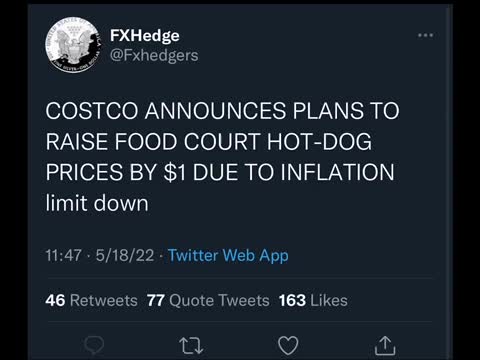The image size is (480, 360).
Task: Click the 11:47 timestamp
Action: [x=63, y=256]
